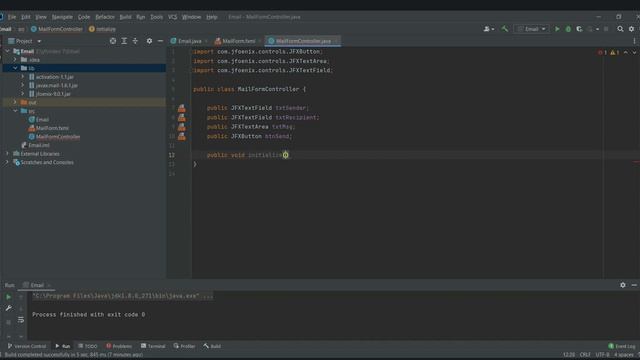Click FXML gutter icon beside btnSend
The image size is (640, 360).
[x=182, y=136]
